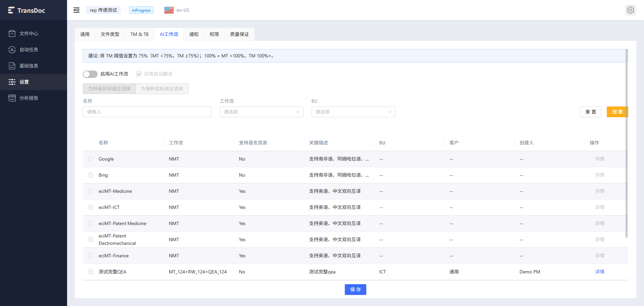Click the 搜索 button

point(617,112)
